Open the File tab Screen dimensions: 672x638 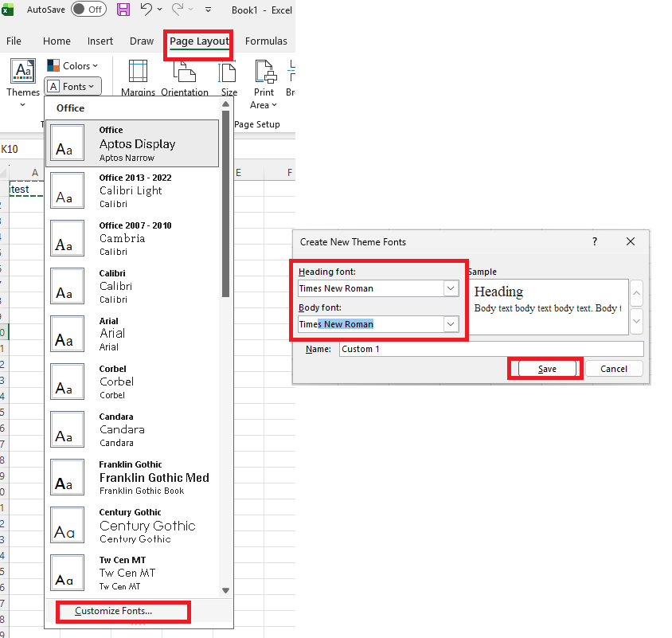pyautogui.click(x=14, y=41)
